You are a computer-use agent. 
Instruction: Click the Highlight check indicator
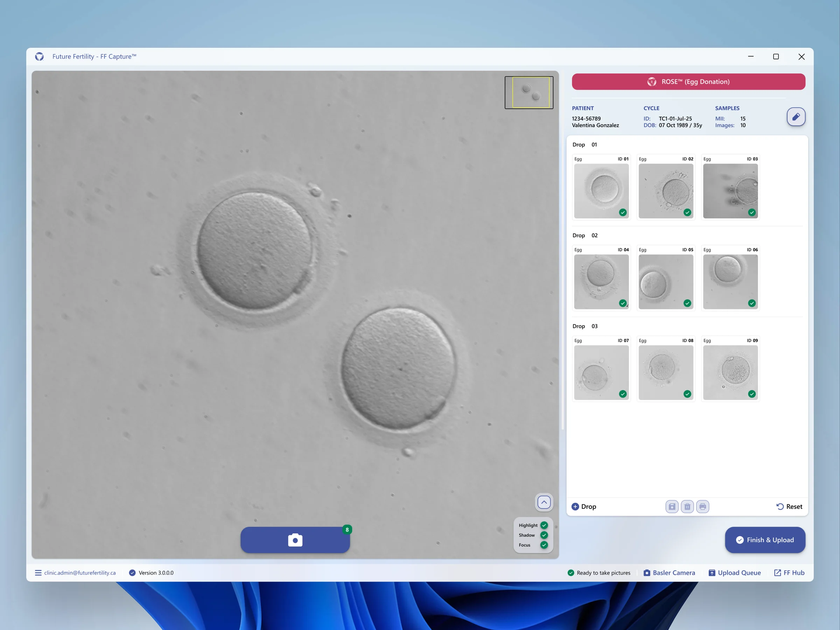pyautogui.click(x=544, y=525)
